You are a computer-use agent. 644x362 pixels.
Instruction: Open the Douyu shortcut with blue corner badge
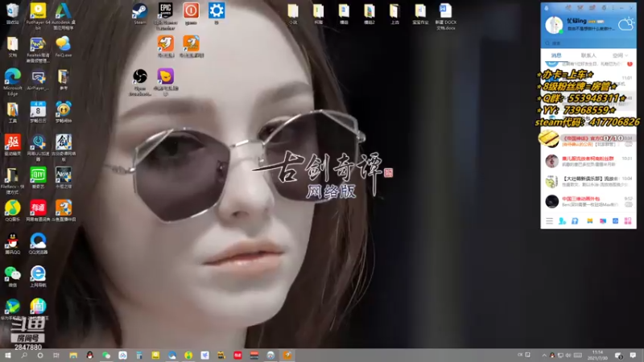pyautogui.click(x=191, y=46)
